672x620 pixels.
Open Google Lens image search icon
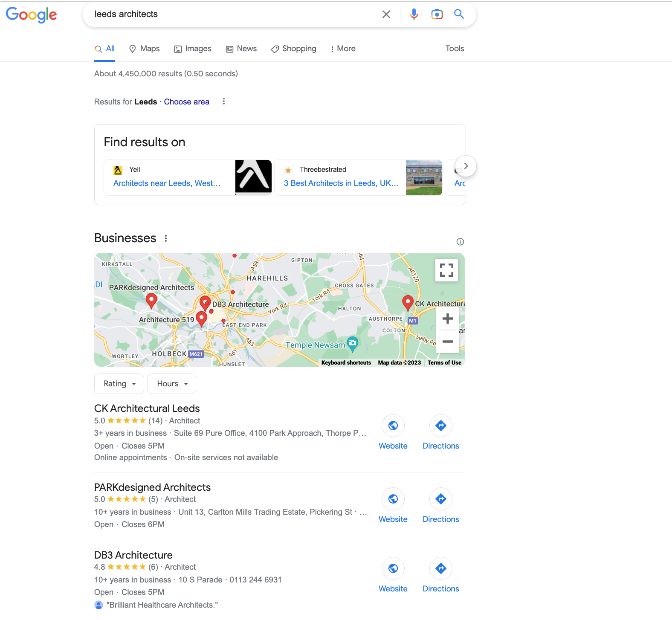point(437,14)
